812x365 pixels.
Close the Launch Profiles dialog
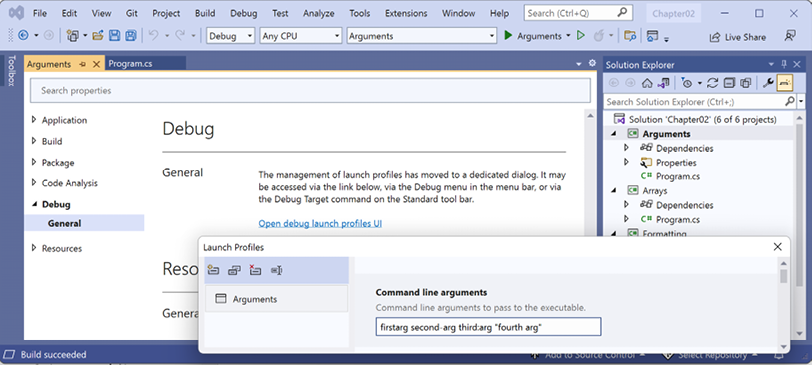tap(777, 247)
